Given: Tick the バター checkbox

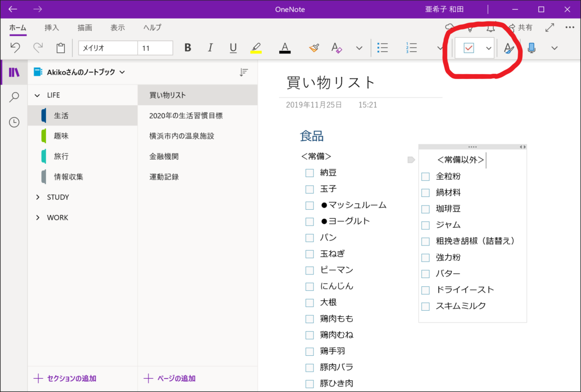Looking at the screenshot, I should tap(425, 274).
